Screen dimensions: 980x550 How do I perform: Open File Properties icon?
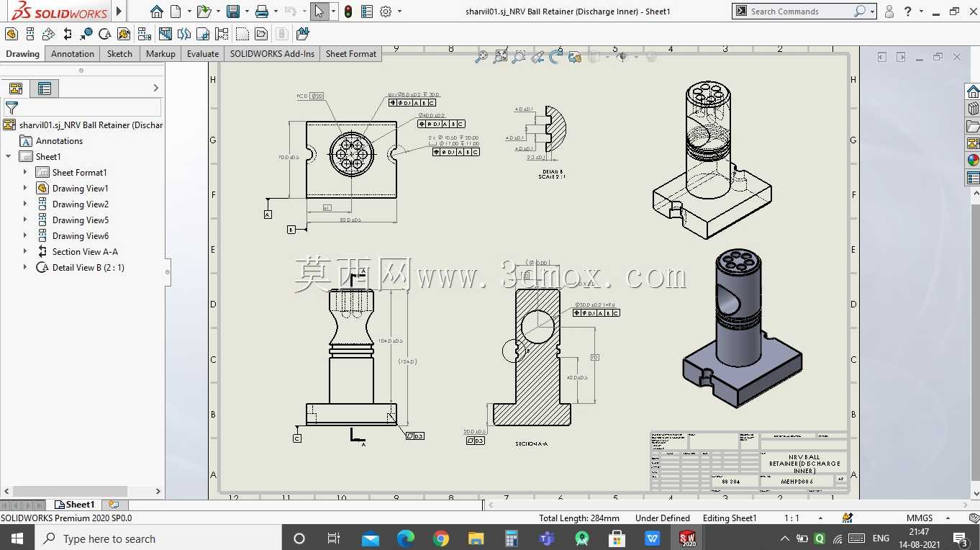click(x=367, y=12)
